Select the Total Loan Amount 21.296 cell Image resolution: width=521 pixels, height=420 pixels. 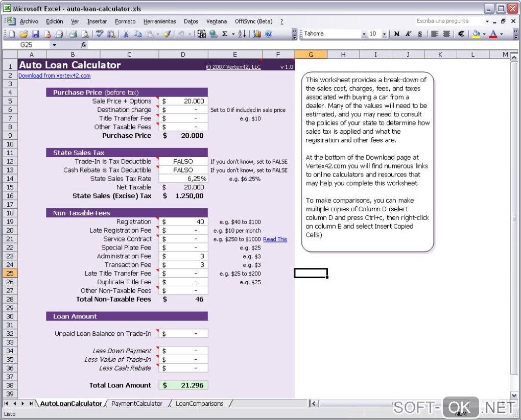point(183,385)
